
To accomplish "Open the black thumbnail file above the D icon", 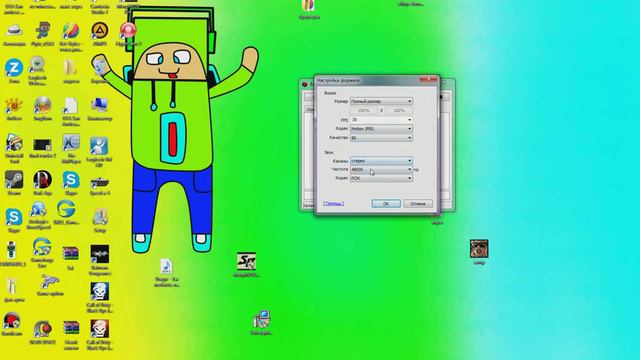I will tap(42, 144).
